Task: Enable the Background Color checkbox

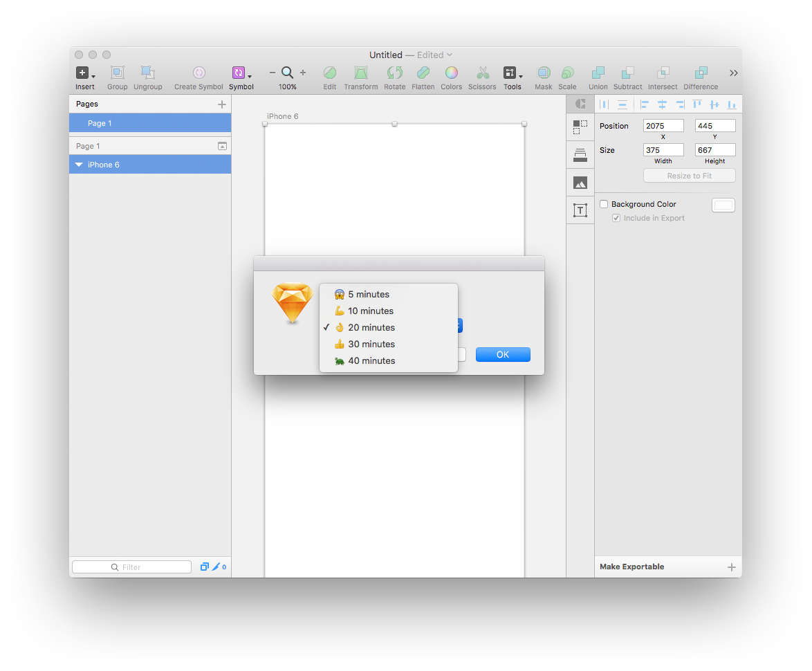Action: coord(604,203)
